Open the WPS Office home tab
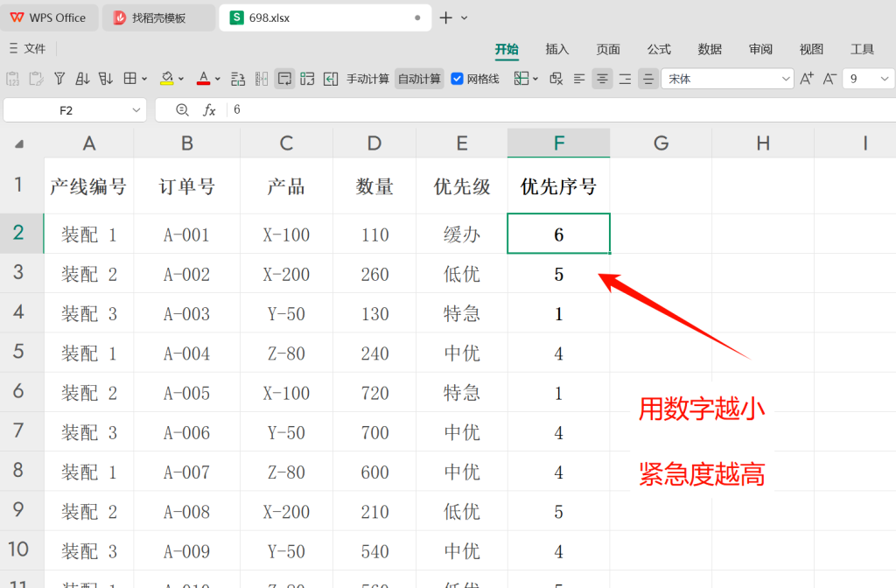Image resolution: width=896 pixels, height=588 pixels. point(49,17)
